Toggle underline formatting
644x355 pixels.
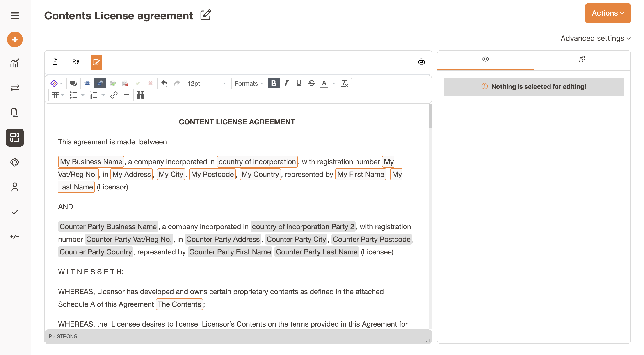click(x=299, y=83)
